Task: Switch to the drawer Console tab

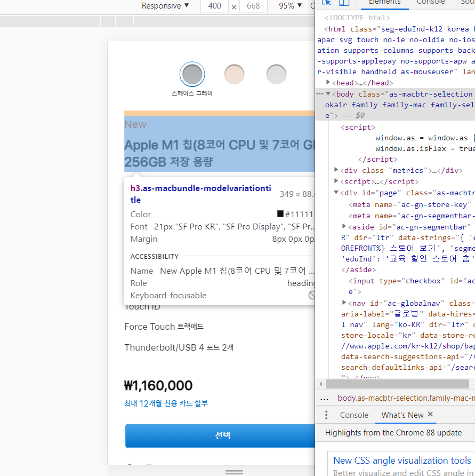Action: [x=354, y=415]
